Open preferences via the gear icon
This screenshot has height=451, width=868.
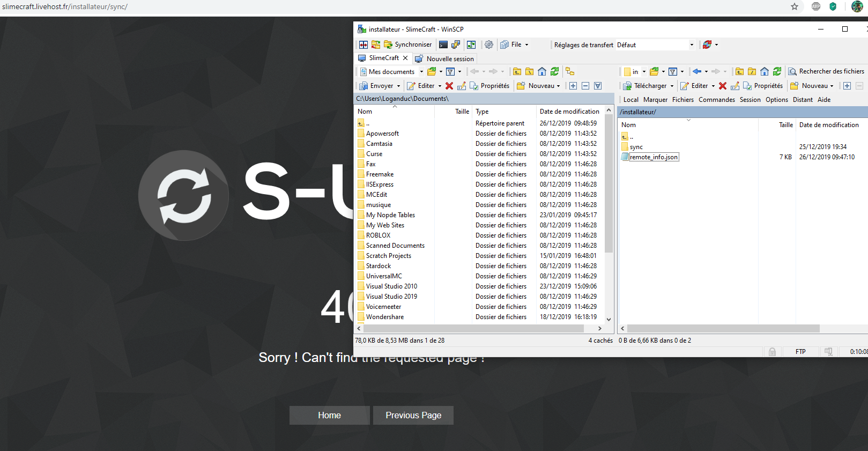(489, 45)
